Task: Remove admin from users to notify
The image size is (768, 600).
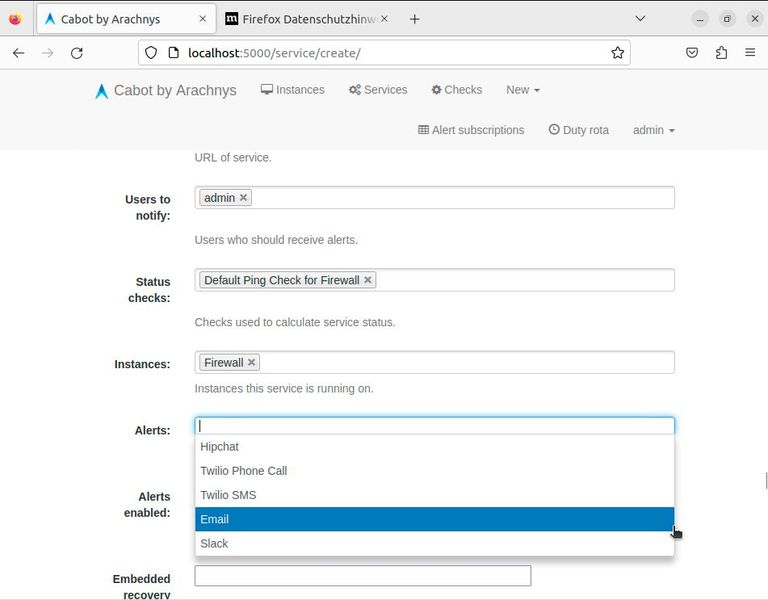Action: tap(243, 198)
